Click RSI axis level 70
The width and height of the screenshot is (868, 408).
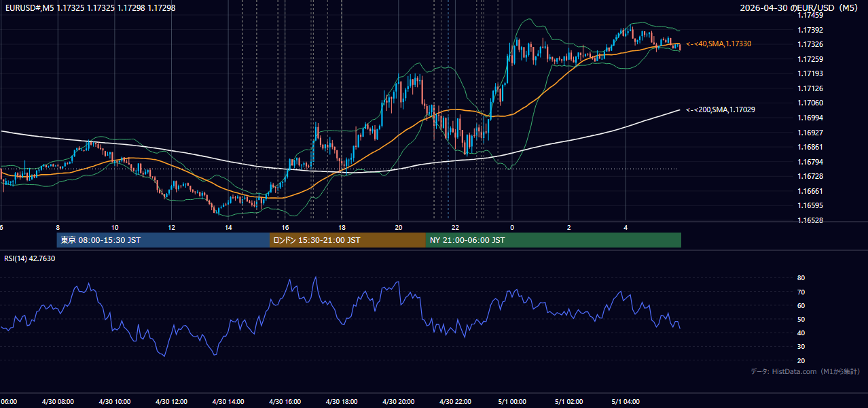[801, 292]
